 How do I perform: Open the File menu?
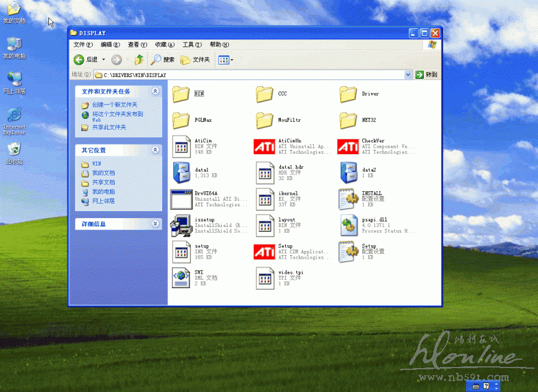pos(82,45)
